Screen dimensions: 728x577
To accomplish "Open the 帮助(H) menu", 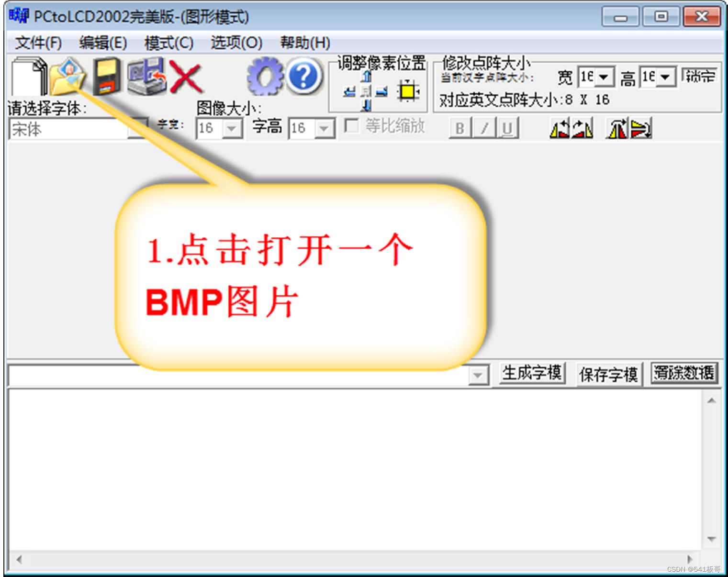I will [305, 43].
